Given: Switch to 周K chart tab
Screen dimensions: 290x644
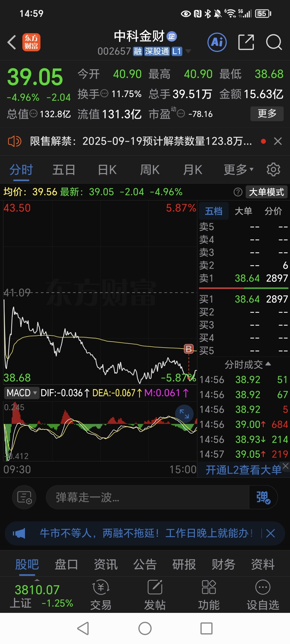Looking at the screenshot, I should [150, 170].
